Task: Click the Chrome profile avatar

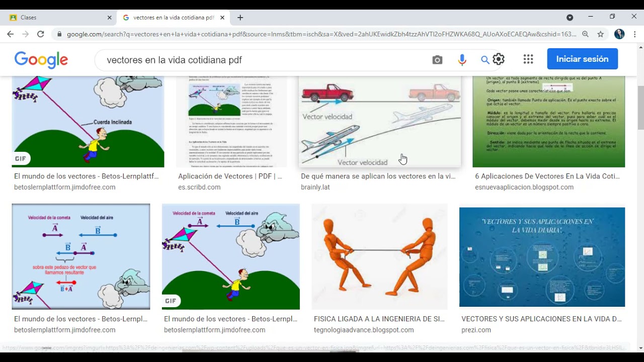Action: point(619,34)
